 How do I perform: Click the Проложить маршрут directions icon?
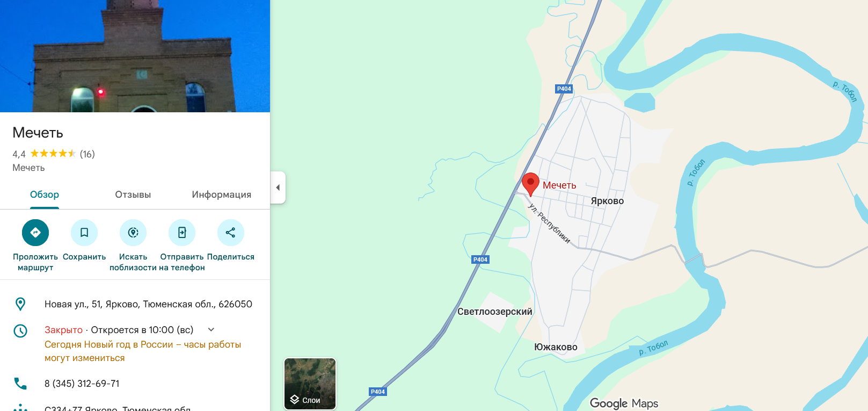35,233
